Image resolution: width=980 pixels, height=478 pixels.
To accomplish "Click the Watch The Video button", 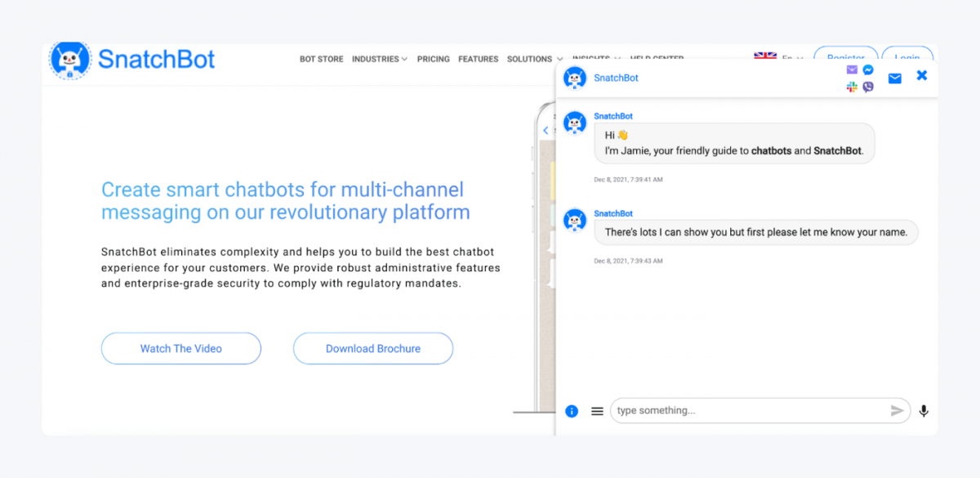I will click(x=181, y=348).
